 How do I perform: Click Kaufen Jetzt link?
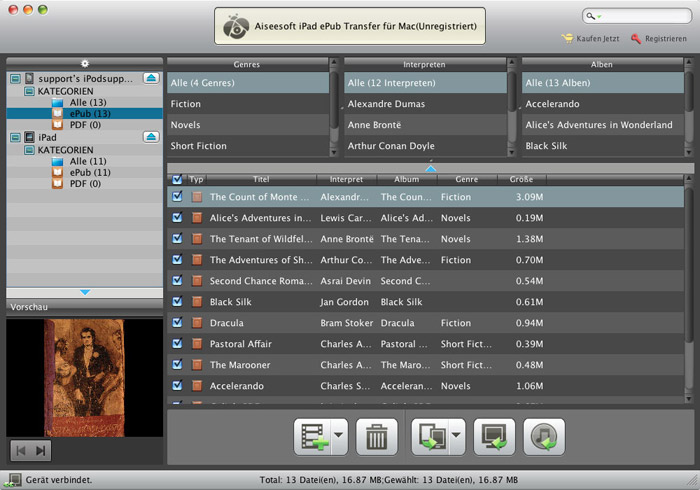click(x=598, y=39)
